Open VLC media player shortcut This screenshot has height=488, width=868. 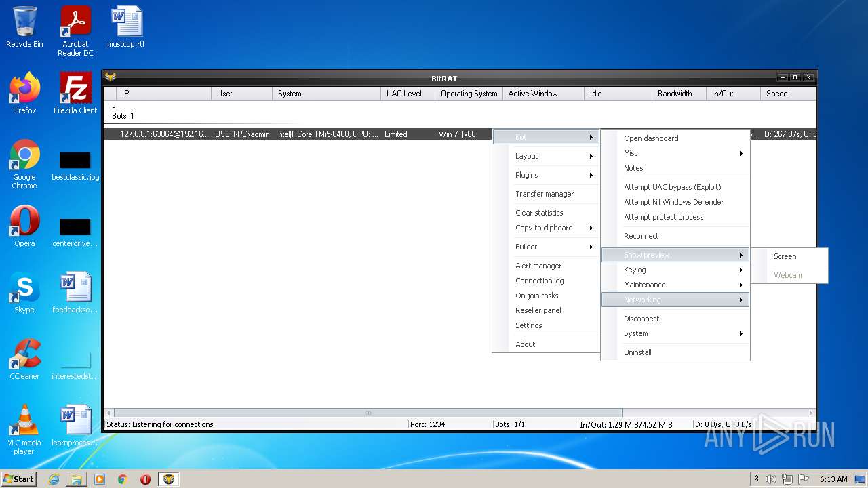tap(24, 429)
